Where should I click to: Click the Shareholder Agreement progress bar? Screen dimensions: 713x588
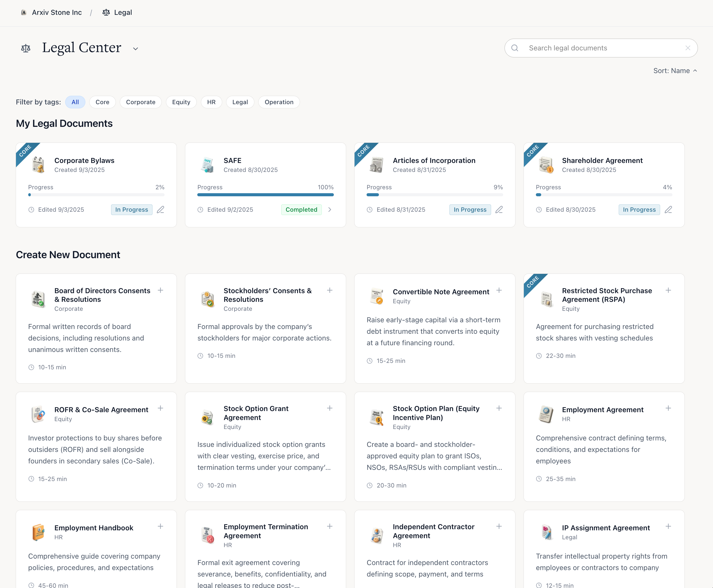click(x=604, y=195)
